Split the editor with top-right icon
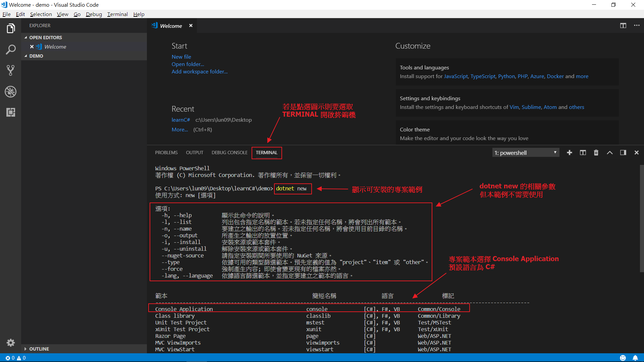 tap(623, 26)
